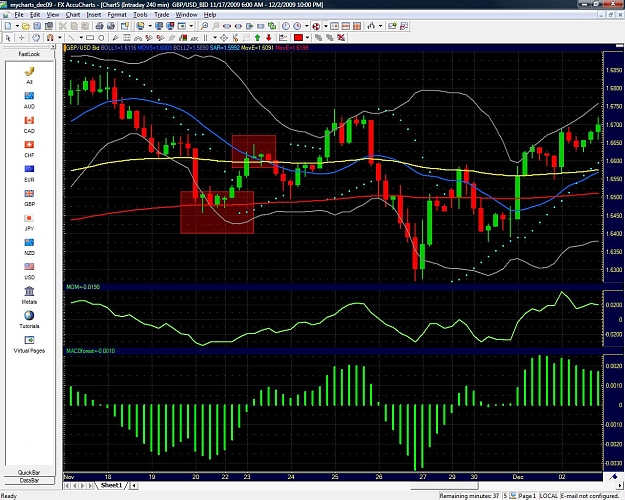
Task: Click the FastLook panel header
Action: (29, 54)
